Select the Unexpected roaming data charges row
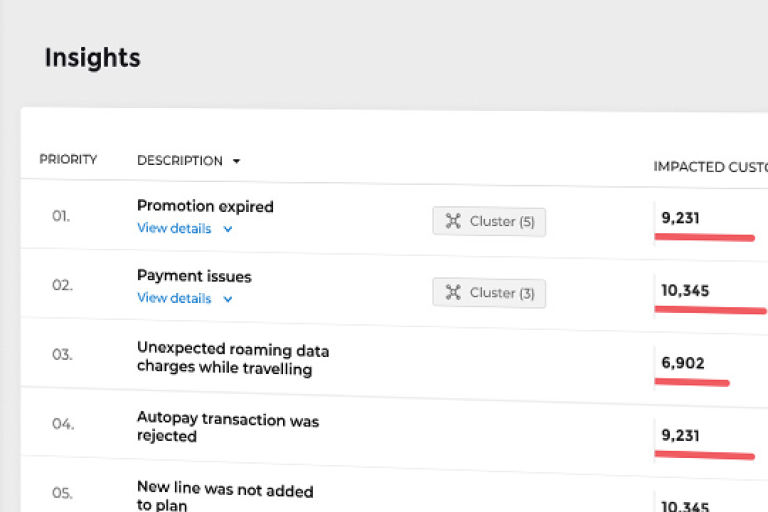This screenshot has height=512, width=768. (x=232, y=360)
